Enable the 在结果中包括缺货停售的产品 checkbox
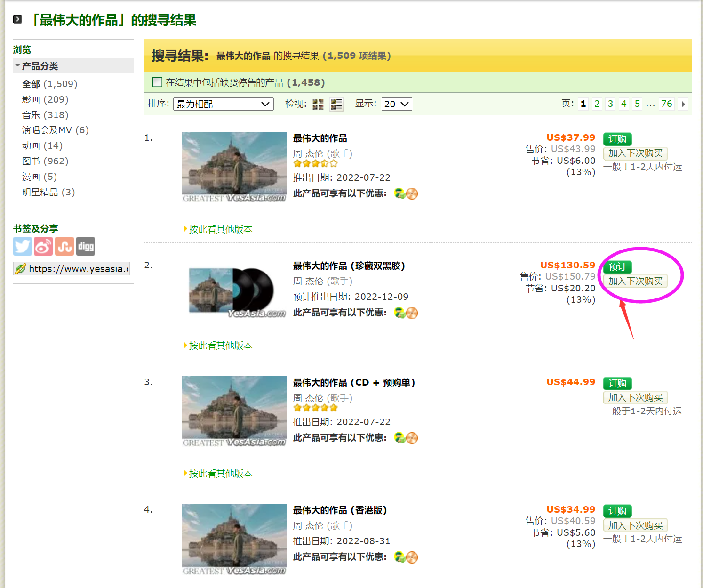 (x=157, y=82)
